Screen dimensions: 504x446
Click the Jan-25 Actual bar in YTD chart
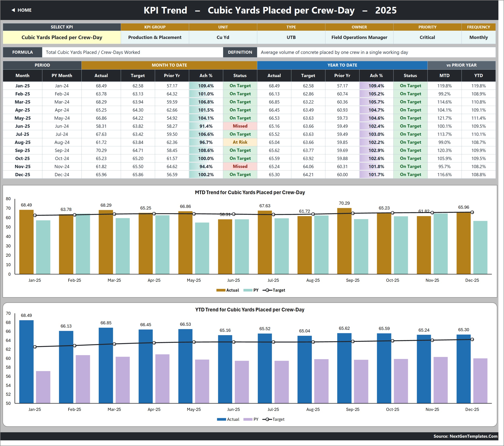point(26,362)
